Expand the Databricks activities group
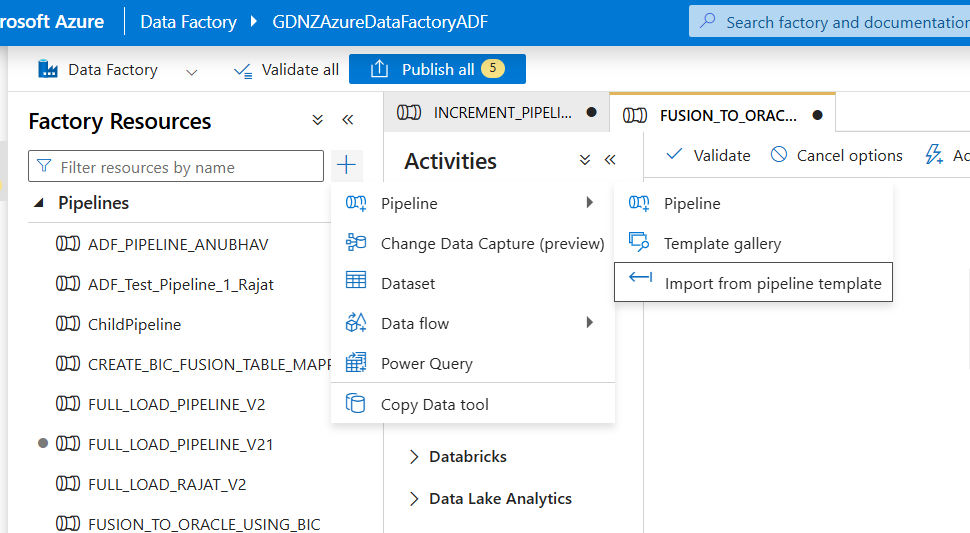 [x=414, y=457]
